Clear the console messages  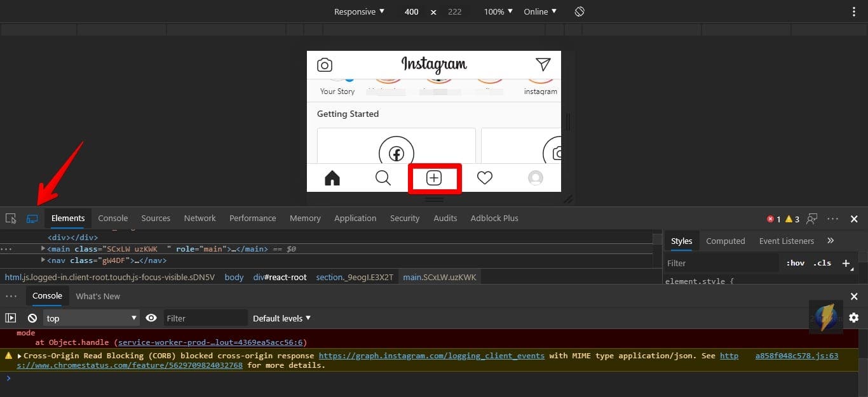32,318
